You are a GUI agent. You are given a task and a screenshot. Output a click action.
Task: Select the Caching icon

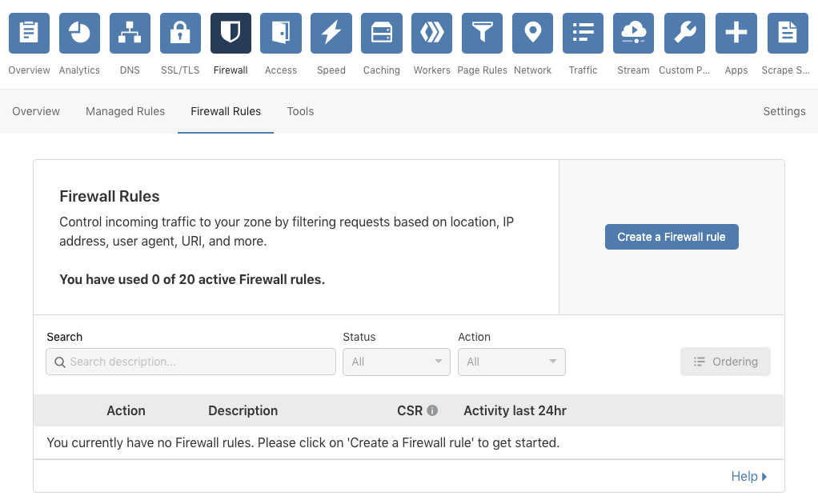click(x=381, y=33)
